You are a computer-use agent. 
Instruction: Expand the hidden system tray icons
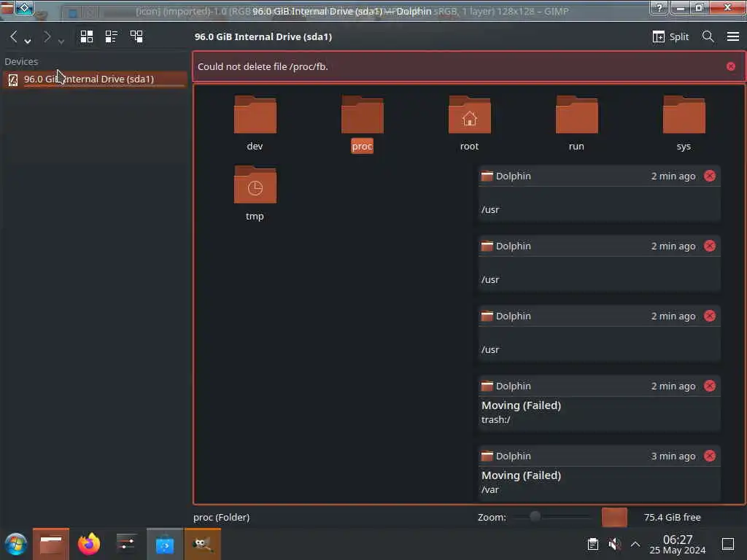pyautogui.click(x=635, y=544)
